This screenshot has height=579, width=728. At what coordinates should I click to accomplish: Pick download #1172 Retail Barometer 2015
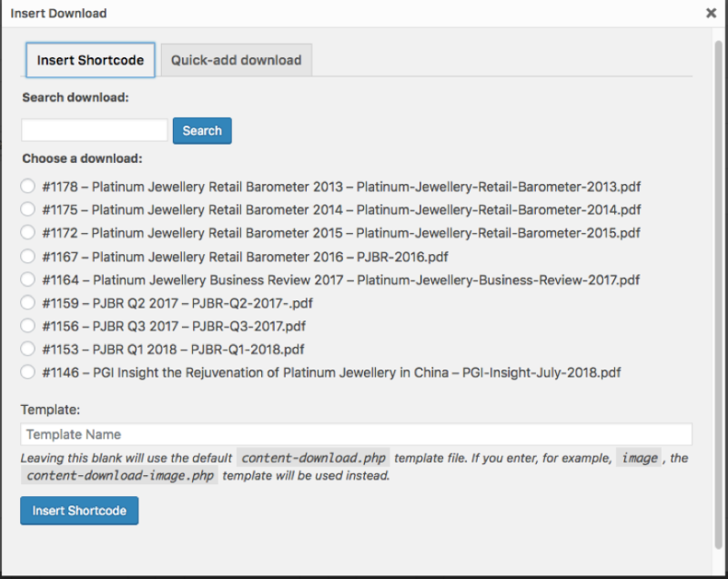pos(27,233)
